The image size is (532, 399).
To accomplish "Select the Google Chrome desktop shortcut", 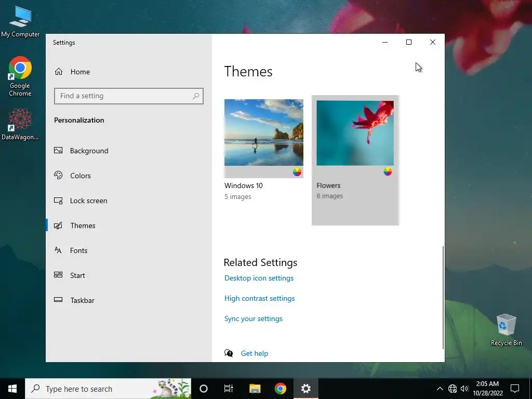I will pyautogui.click(x=20, y=77).
